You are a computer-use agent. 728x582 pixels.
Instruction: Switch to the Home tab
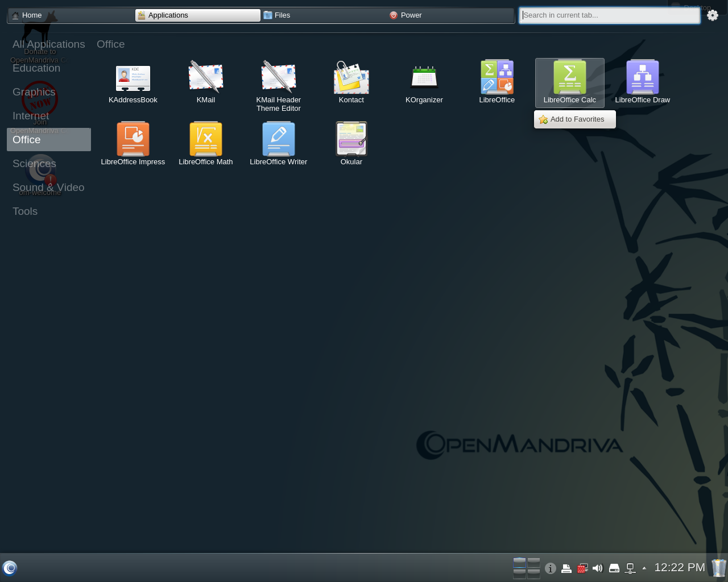click(x=71, y=15)
